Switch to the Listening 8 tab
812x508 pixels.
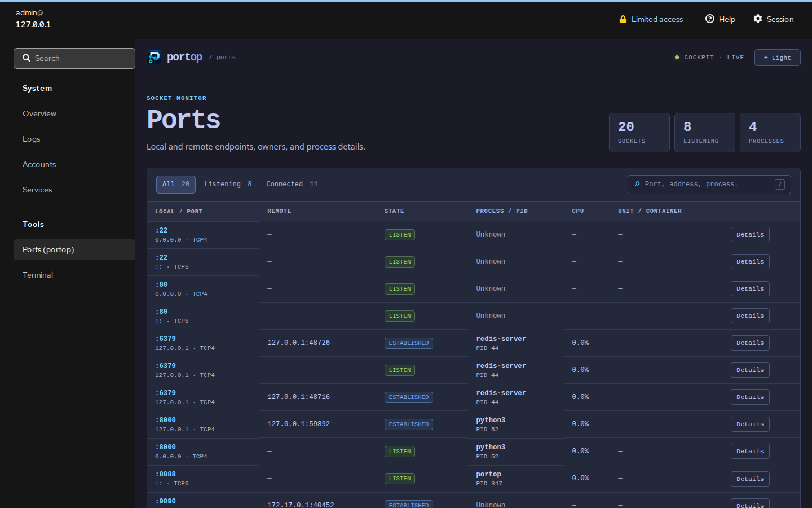[228, 185]
